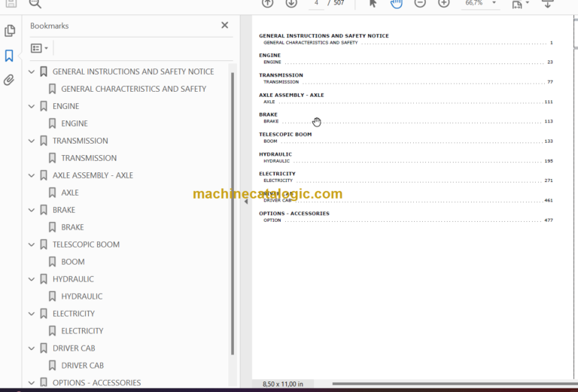Screen dimensions: 578x392
Task: Click the current page number field
Action: pos(316,3)
